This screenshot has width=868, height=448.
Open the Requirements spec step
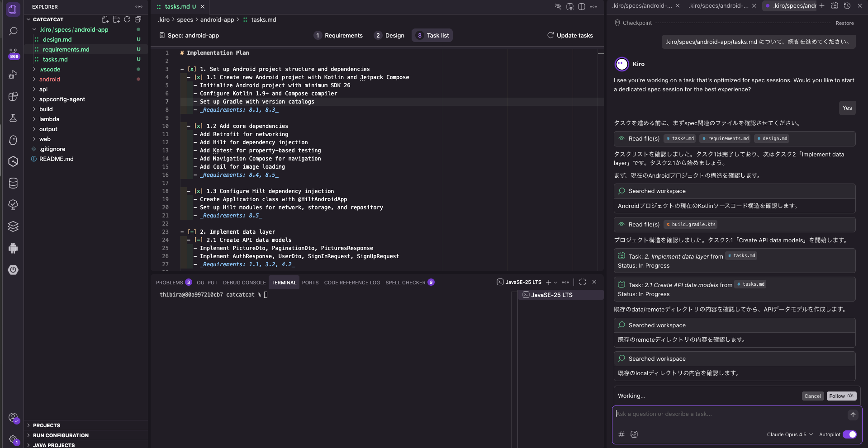tap(338, 35)
